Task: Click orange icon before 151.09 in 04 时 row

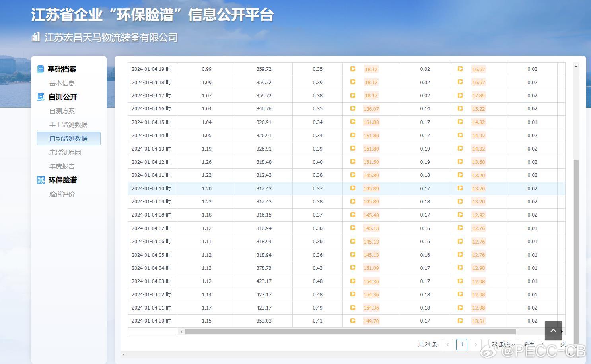Action: [353, 268]
